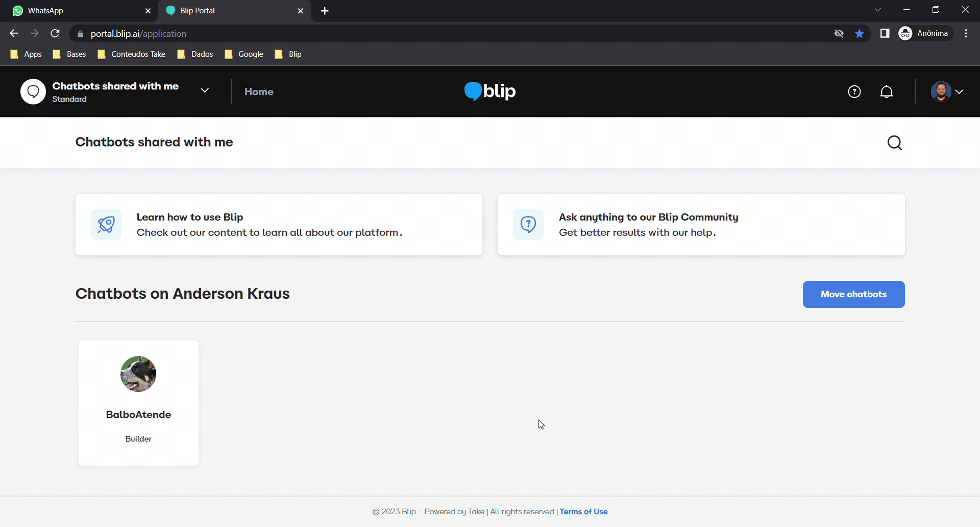Image resolution: width=980 pixels, height=527 pixels.
Task: Click the Blip Community question icon
Action: click(x=528, y=225)
